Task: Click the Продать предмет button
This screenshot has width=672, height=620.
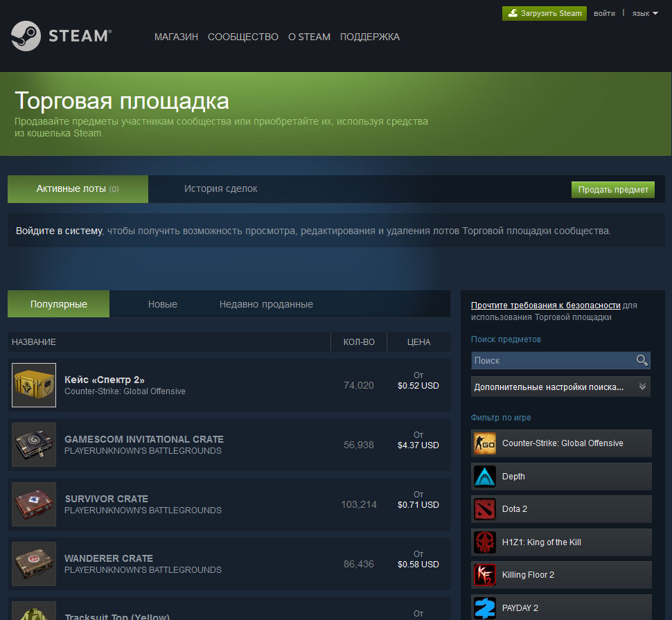Action: tap(613, 189)
